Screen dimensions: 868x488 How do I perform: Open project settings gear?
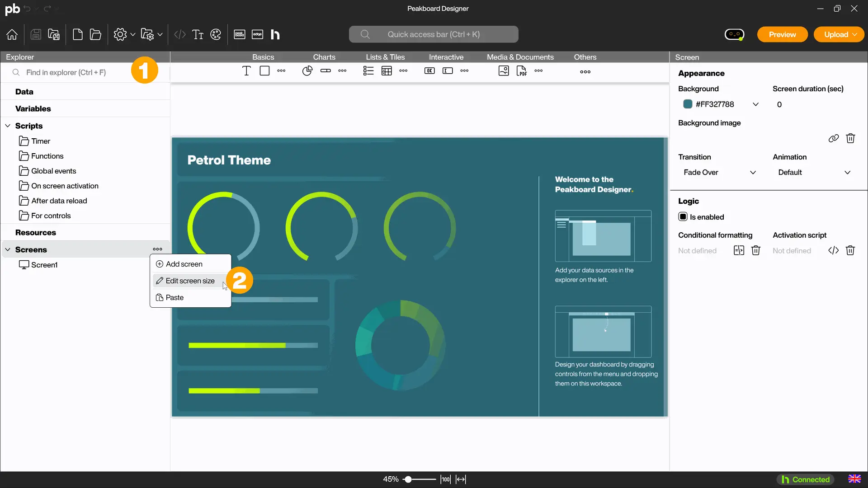[120, 34]
